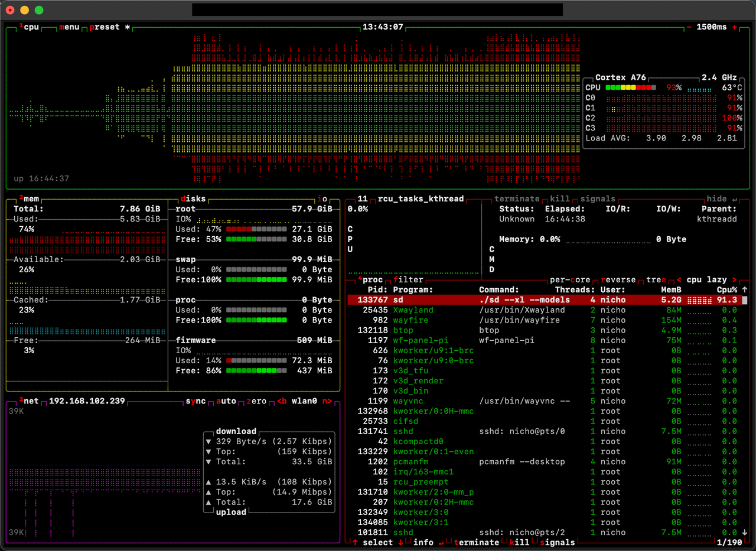Screen dimensions: 756x551
Task: Click the red down arrow beside select
Action: [x=400, y=542]
